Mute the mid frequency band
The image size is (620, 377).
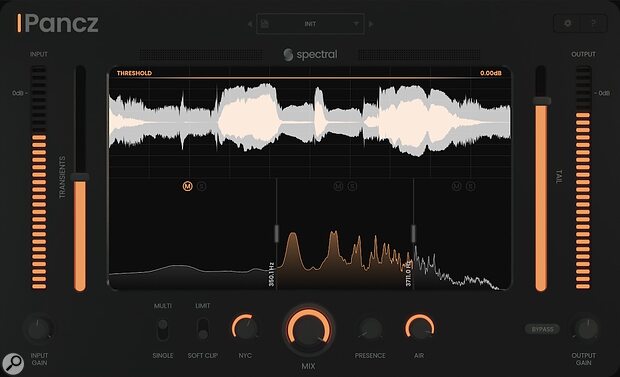coord(338,186)
